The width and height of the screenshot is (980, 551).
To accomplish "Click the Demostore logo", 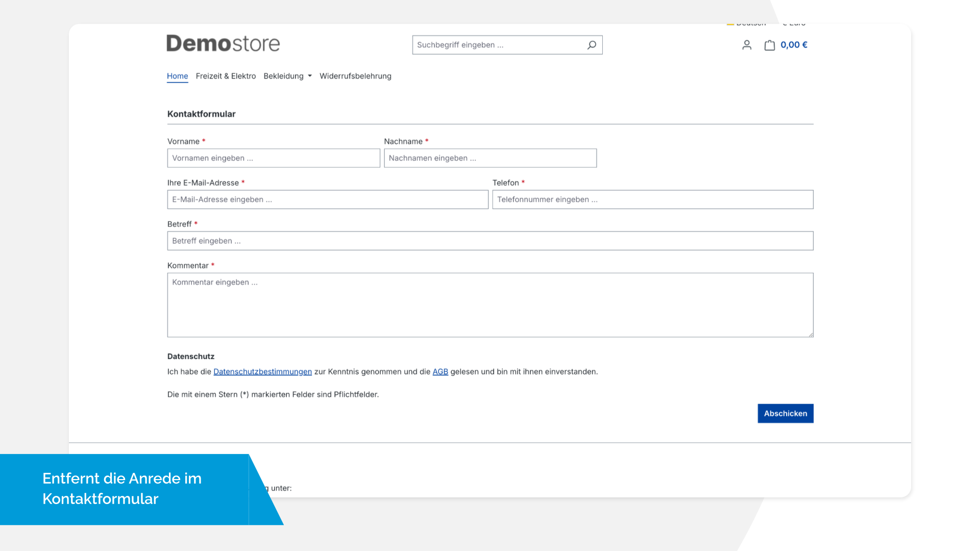I will [223, 43].
